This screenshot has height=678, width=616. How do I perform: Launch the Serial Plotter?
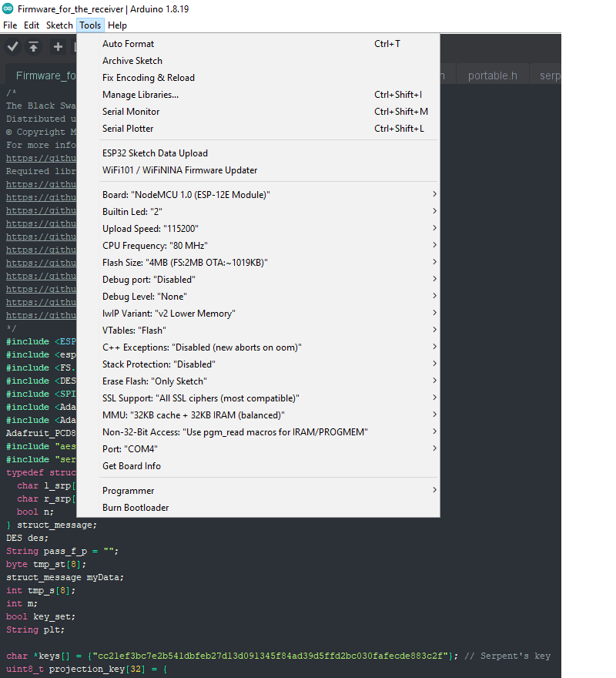258,129
